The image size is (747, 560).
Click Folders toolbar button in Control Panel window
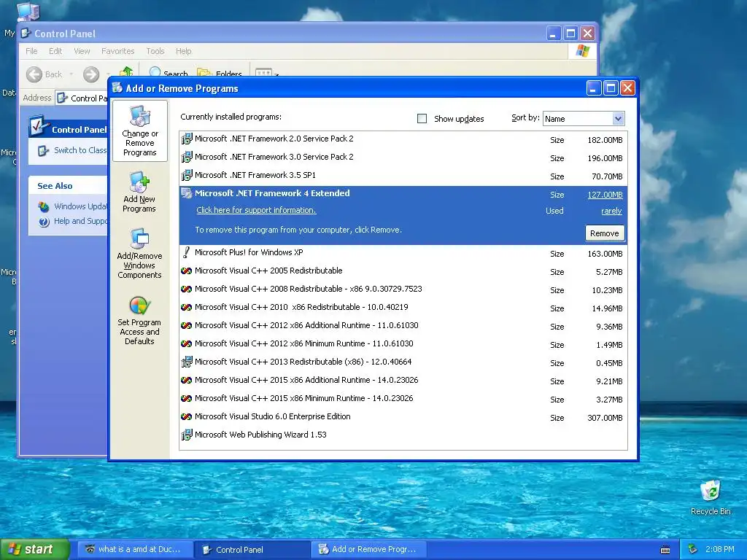pyautogui.click(x=220, y=74)
